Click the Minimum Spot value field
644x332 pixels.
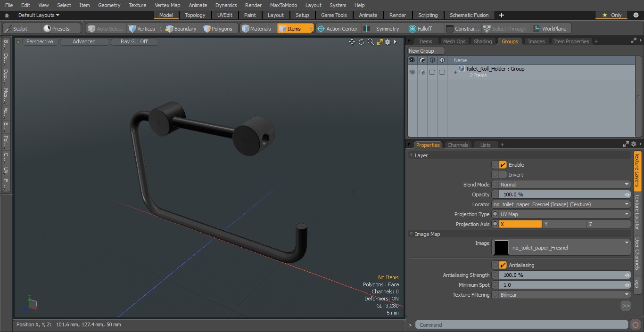[561, 285]
